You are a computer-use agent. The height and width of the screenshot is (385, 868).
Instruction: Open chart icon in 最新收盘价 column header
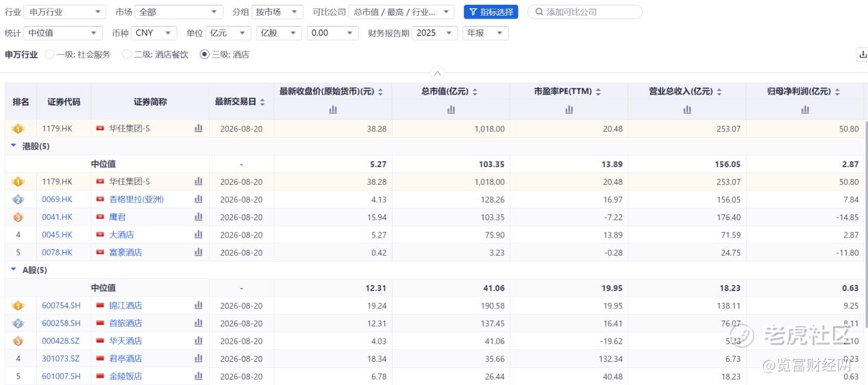pyautogui.click(x=333, y=110)
